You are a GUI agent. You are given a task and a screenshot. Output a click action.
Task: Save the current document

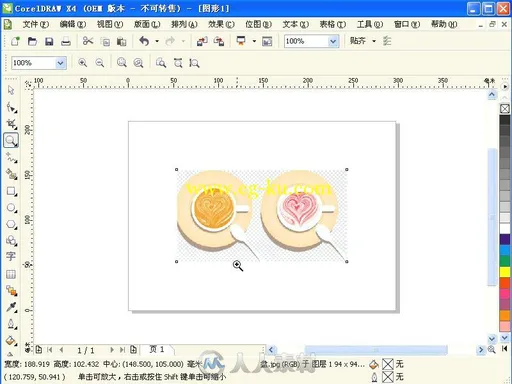[49, 41]
